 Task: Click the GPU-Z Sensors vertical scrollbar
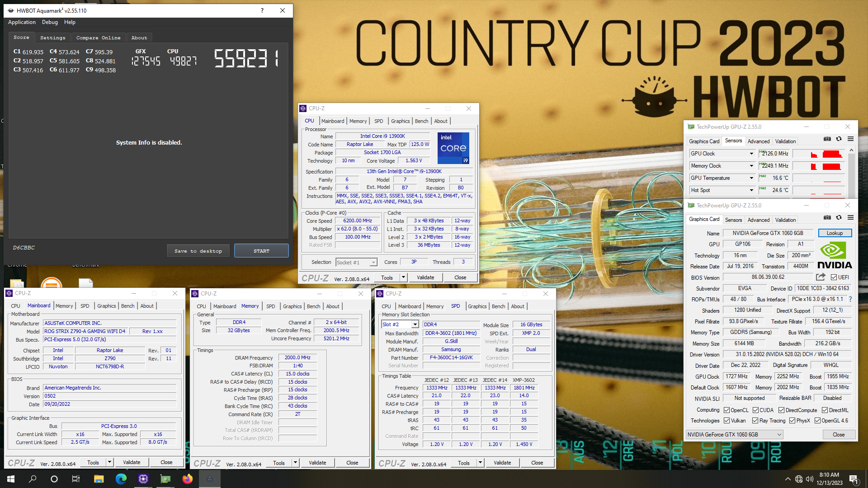852,172
